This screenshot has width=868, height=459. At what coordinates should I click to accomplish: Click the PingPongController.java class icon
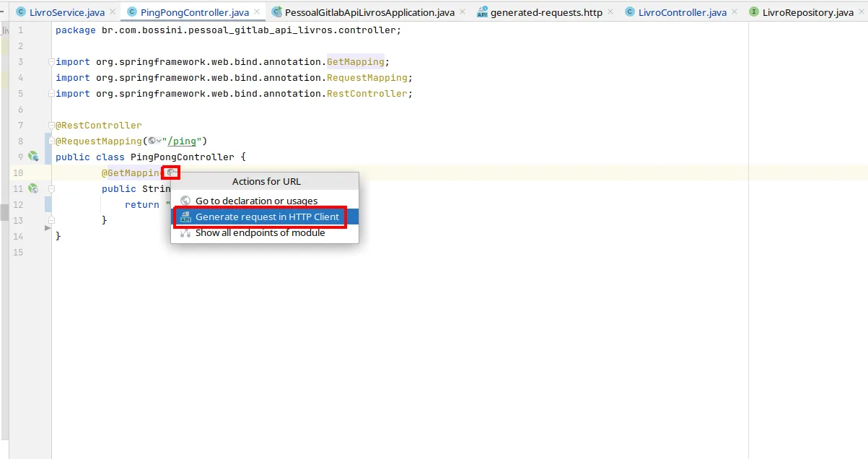[132, 12]
